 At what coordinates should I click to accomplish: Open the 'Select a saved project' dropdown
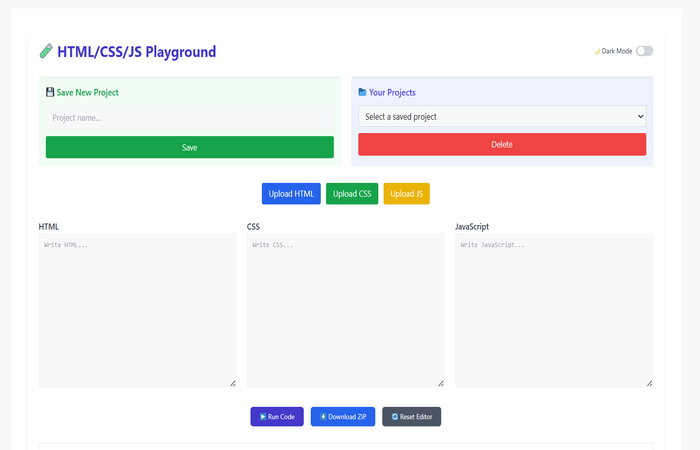point(502,117)
